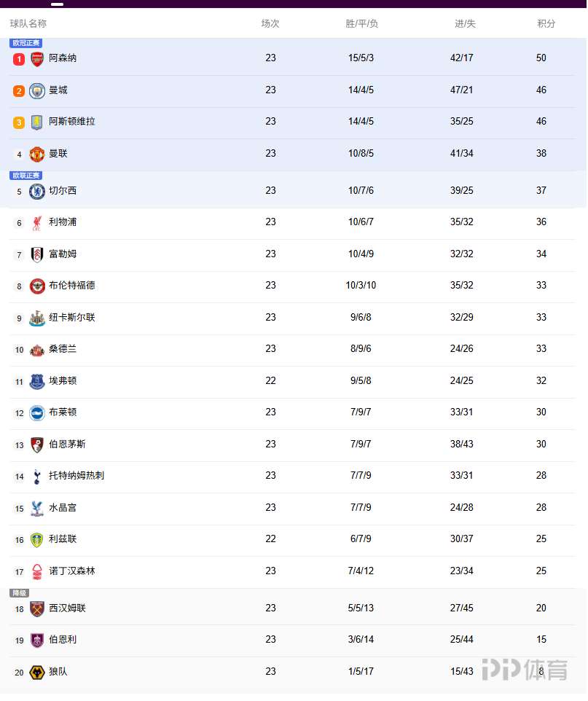Click the Liverpool club crest icon

click(x=37, y=223)
